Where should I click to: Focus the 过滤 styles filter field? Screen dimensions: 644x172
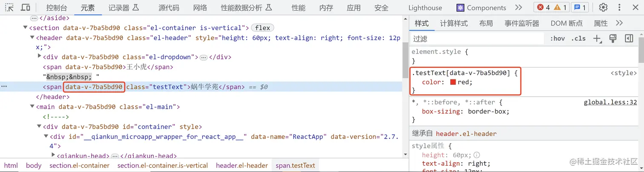click(478, 39)
